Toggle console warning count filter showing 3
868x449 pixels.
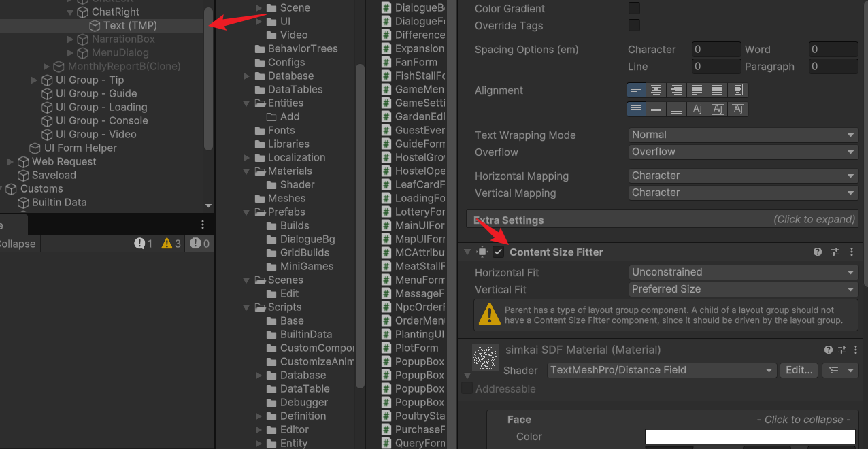pos(171,244)
